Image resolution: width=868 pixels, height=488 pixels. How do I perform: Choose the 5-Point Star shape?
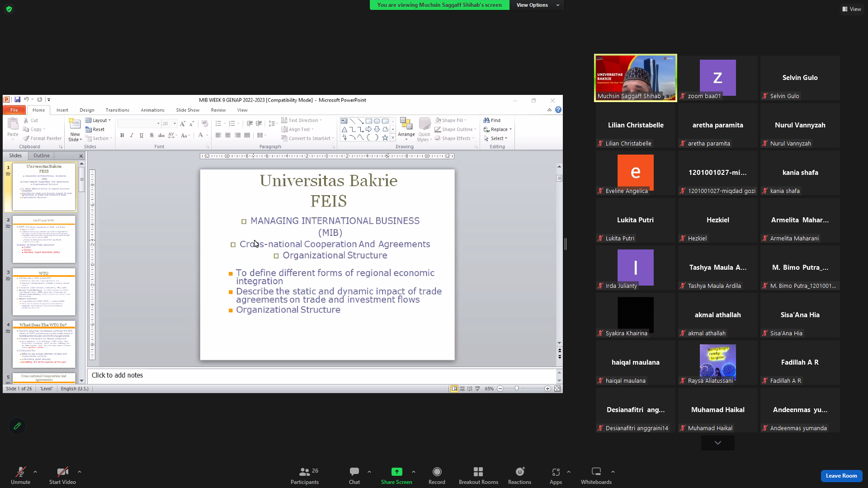pyautogui.click(x=385, y=138)
